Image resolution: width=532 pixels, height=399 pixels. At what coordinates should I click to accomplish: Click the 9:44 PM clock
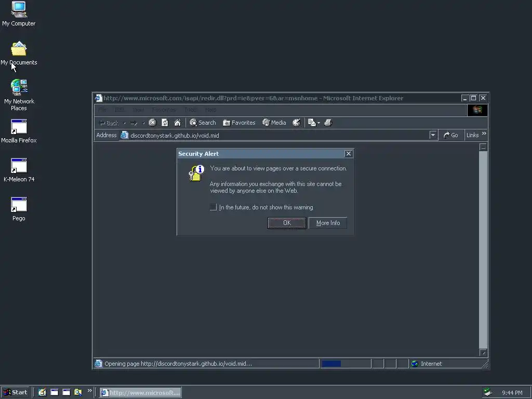(x=512, y=393)
